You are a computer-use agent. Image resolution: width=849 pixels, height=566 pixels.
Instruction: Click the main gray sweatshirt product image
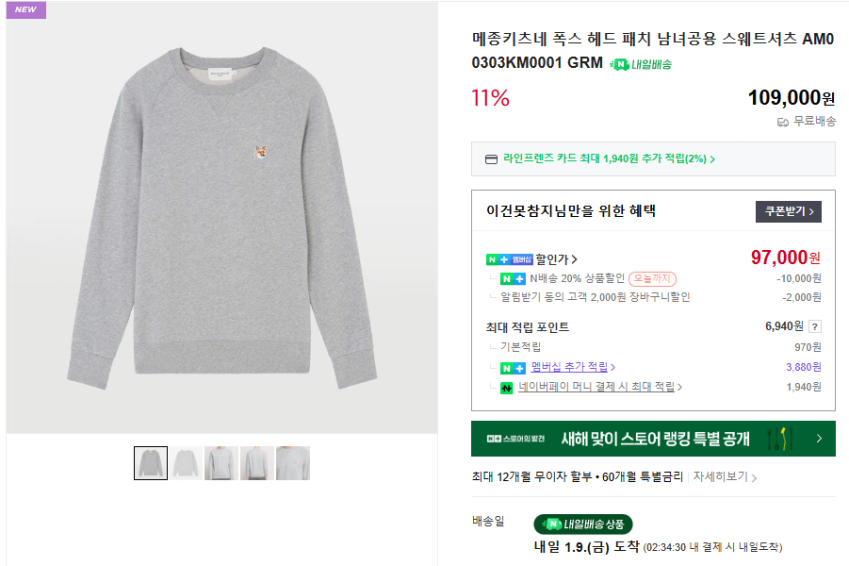(x=222, y=217)
